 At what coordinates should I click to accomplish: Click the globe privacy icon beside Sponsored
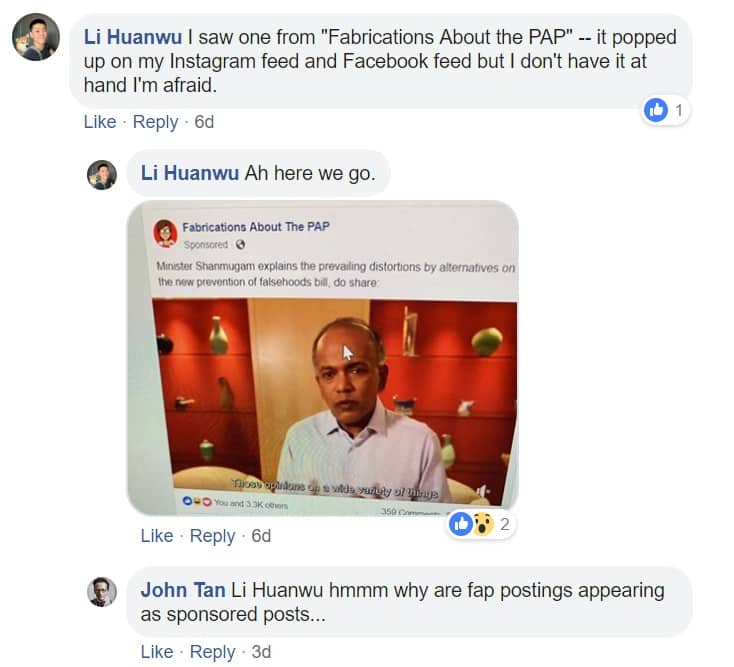click(x=240, y=245)
